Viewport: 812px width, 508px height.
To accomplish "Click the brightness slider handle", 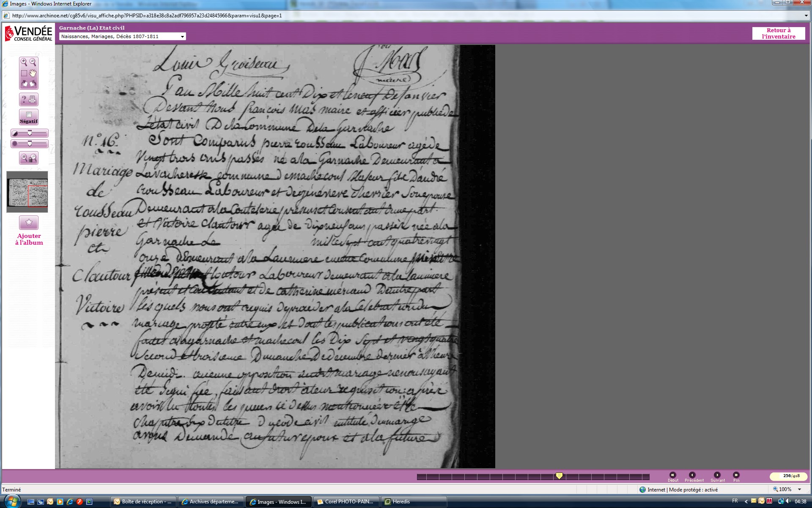I will [x=30, y=144].
